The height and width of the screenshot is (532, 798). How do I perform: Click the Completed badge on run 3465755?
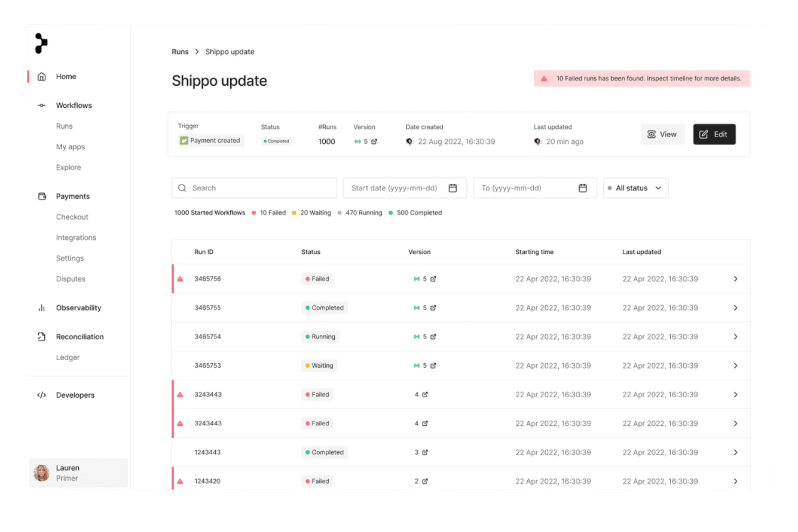click(x=325, y=308)
